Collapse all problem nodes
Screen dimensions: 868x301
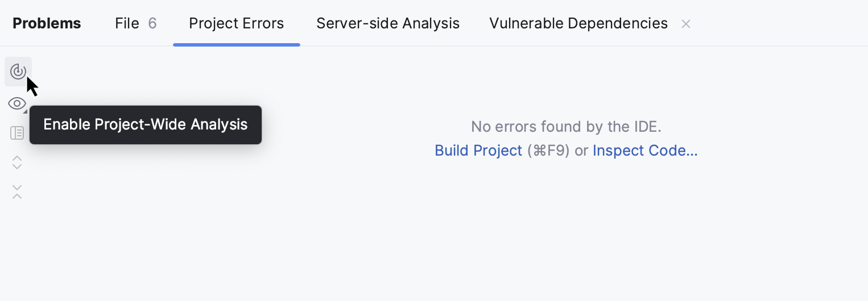pyautogui.click(x=17, y=192)
